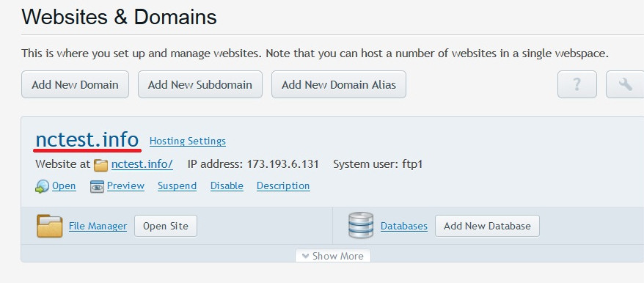Click the question mark help icon button
Screen dimensions: 644x283
click(x=577, y=84)
